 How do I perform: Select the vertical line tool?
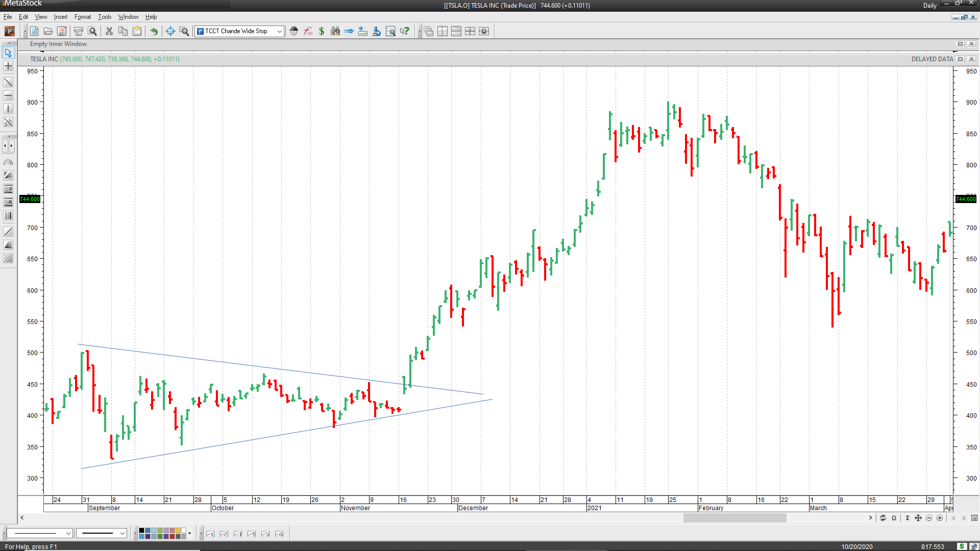point(8,109)
